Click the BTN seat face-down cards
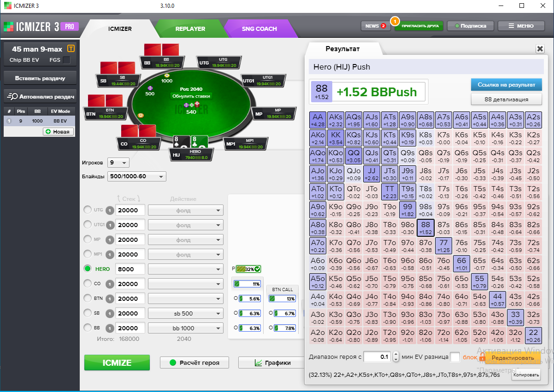Screen dimensions: 554x392 (x=105, y=100)
